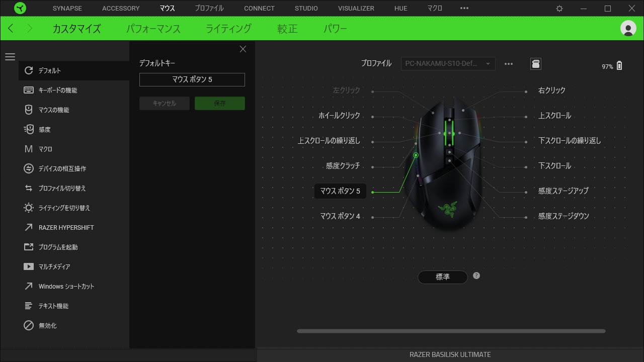Select the 感度ステージアップ mapping label

563,191
